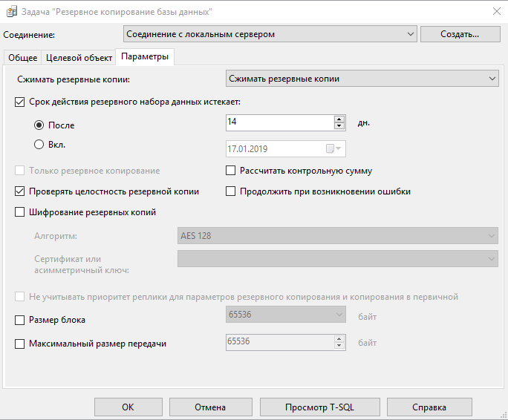
Task: Open the 17.01.2019 date dropdown field
Action: coord(285,148)
